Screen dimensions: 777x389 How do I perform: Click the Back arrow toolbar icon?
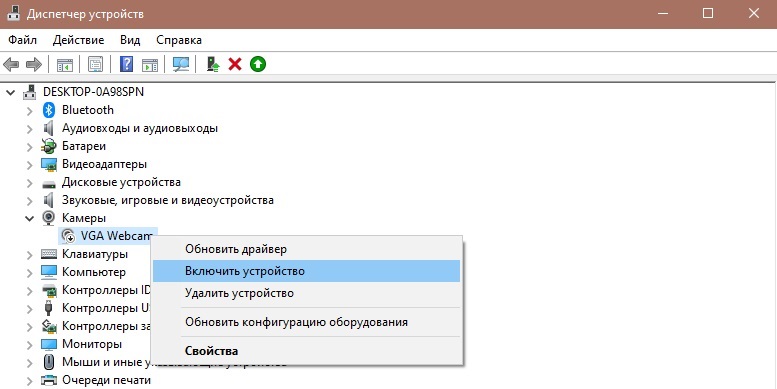(x=11, y=64)
